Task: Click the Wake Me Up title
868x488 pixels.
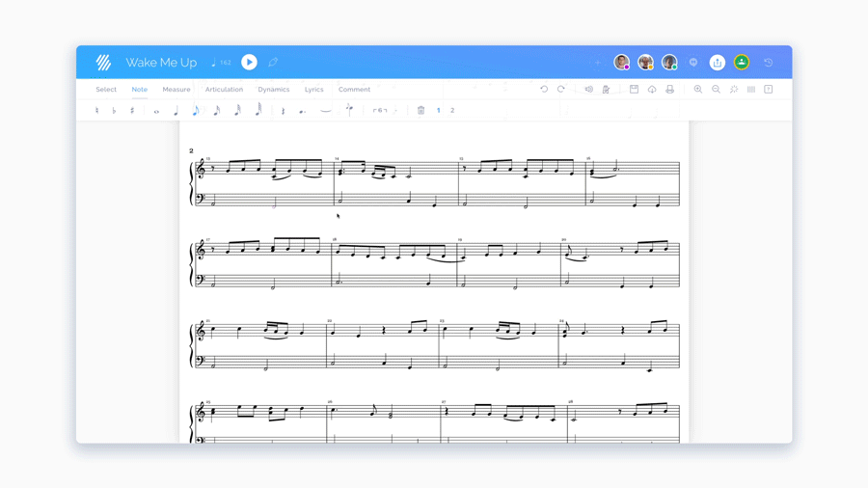Action: click(x=161, y=63)
